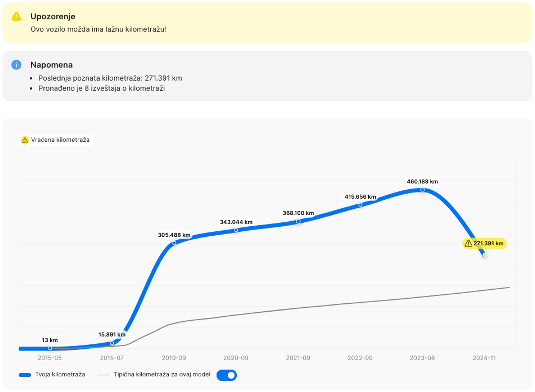The height and width of the screenshot is (392, 535).
Task: Click the 415.656 km chart marker
Action: (x=360, y=205)
